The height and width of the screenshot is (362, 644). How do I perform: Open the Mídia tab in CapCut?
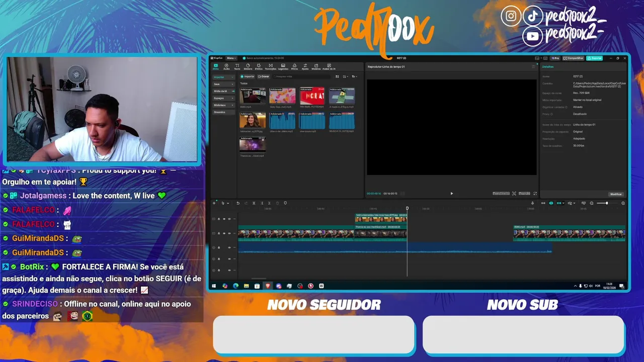pyautogui.click(x=216, y=66)
